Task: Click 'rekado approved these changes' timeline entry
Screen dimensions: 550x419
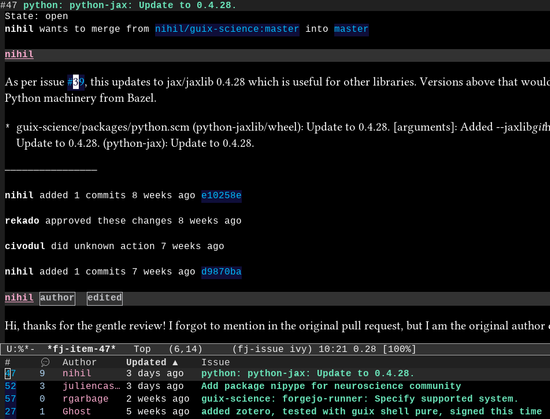Action: pos(123,221)
